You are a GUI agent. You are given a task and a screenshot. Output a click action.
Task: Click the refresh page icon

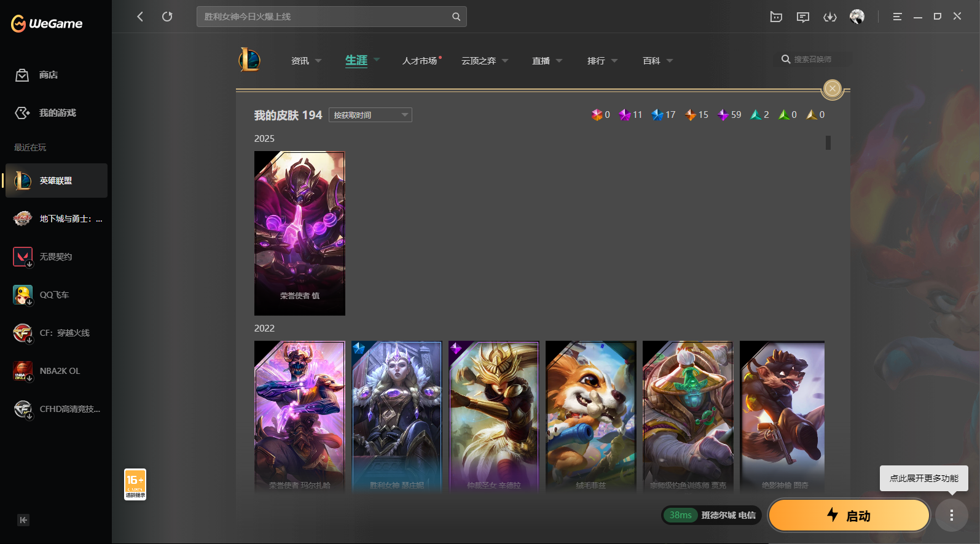[167, 17]
